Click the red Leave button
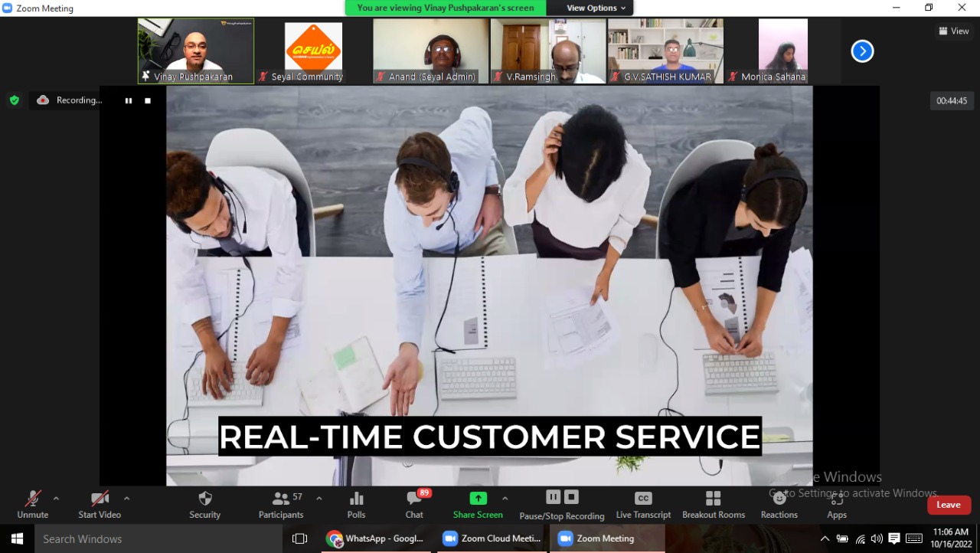This screenshot has height=553, width=980. 949,505
